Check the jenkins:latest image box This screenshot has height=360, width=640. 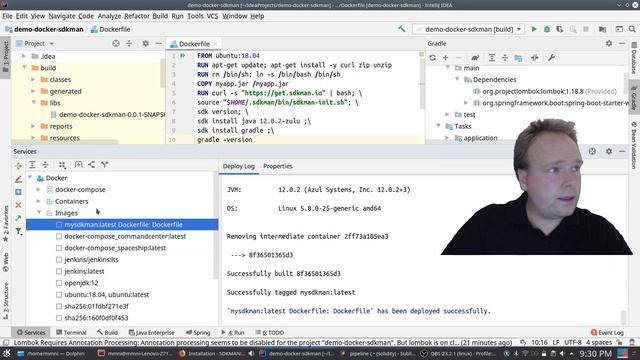59,271
